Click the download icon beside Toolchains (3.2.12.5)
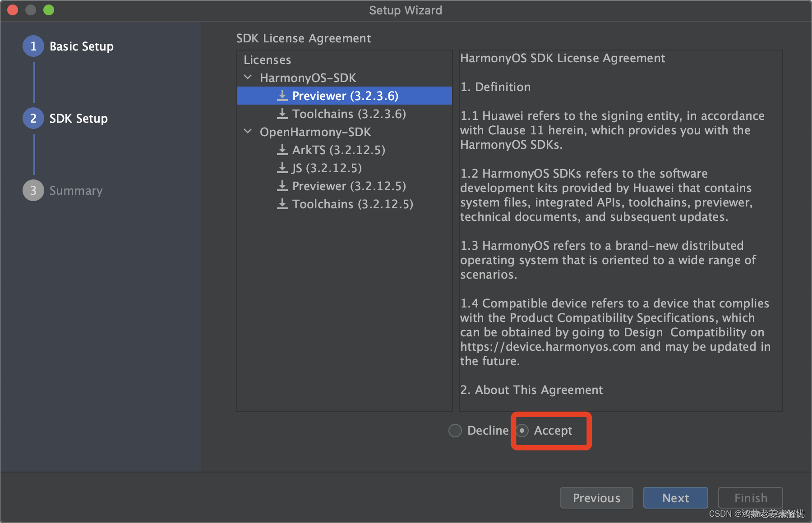The height and width of the screenshot is (523, 812). 282,204
